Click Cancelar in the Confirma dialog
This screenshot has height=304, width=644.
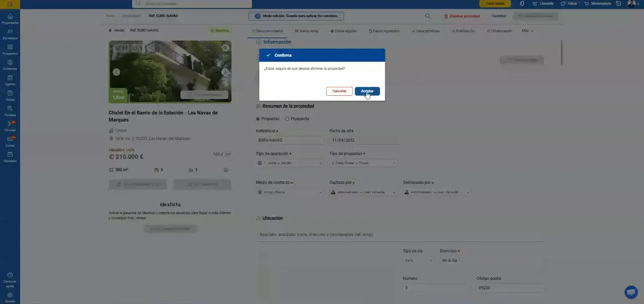point(339,91)
